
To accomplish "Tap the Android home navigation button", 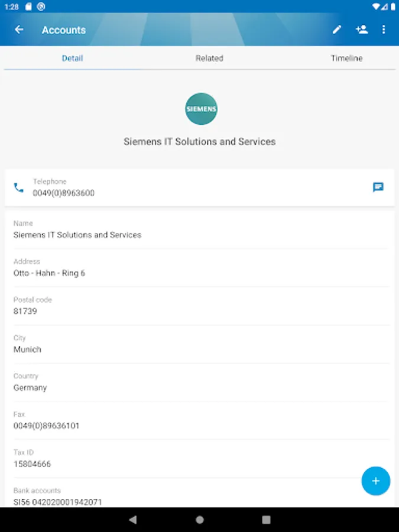I will [x=200, y=520].
